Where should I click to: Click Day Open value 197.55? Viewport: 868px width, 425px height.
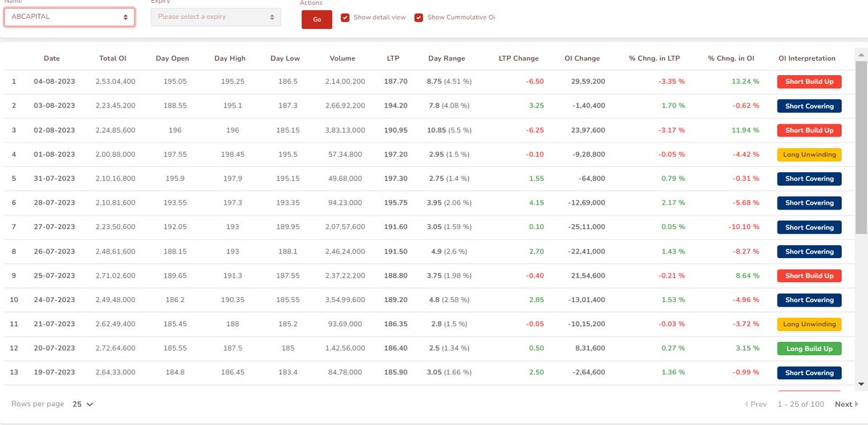click(174, 155)
